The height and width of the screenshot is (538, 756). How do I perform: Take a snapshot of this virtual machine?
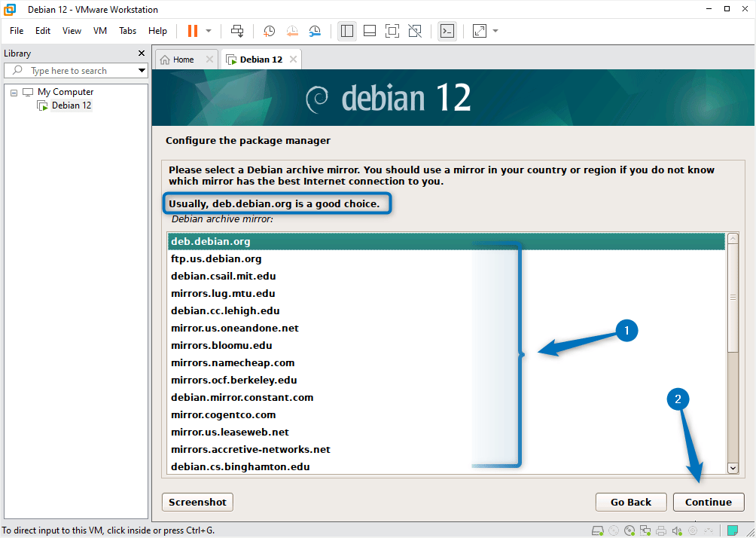[x=269, y=31]
